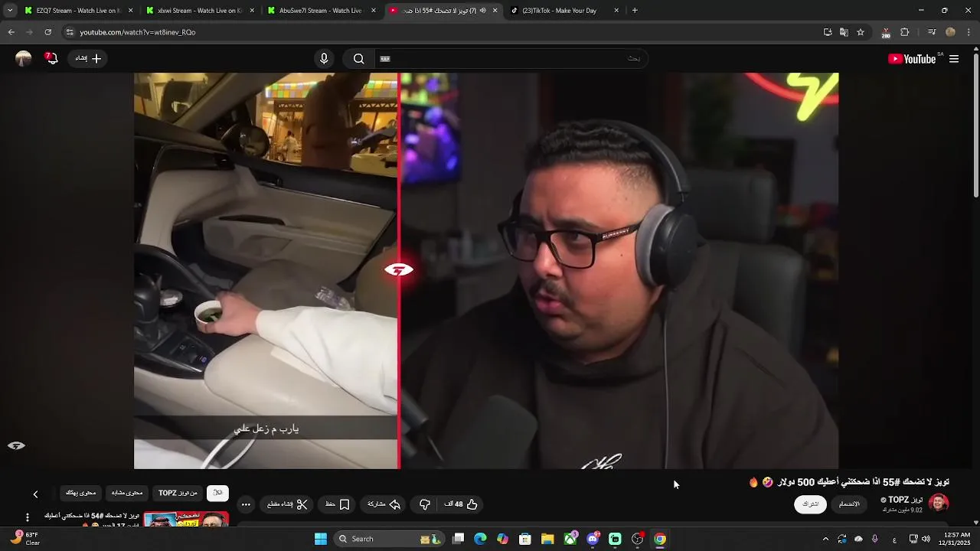Click the video player frame
The height and width of the screenshot is (551, 980).
[486, 271]
